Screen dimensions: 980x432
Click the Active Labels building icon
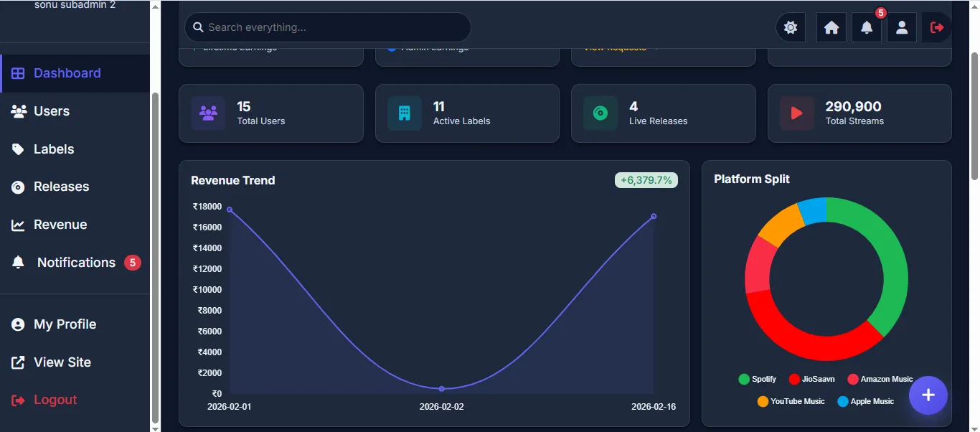pos(405,113)
